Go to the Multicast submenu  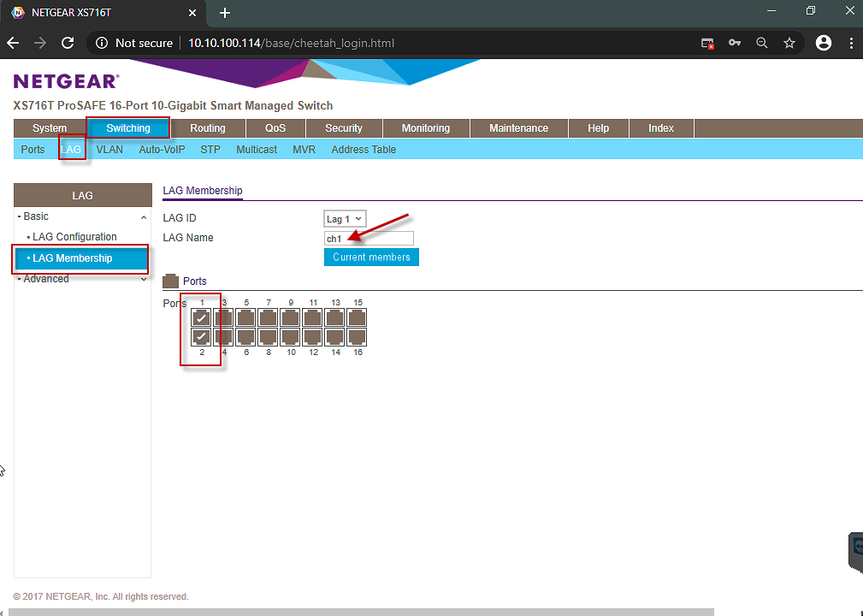(x=257, y=150)
